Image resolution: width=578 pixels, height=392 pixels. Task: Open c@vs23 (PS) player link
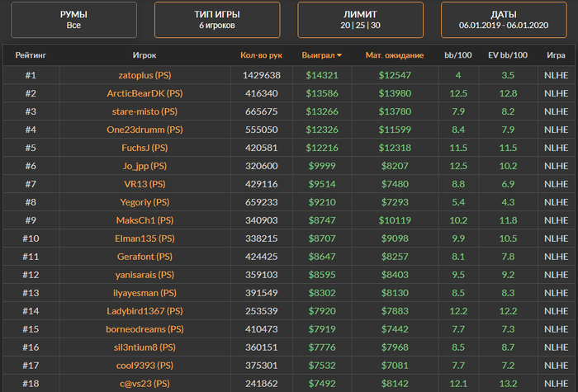144,383
